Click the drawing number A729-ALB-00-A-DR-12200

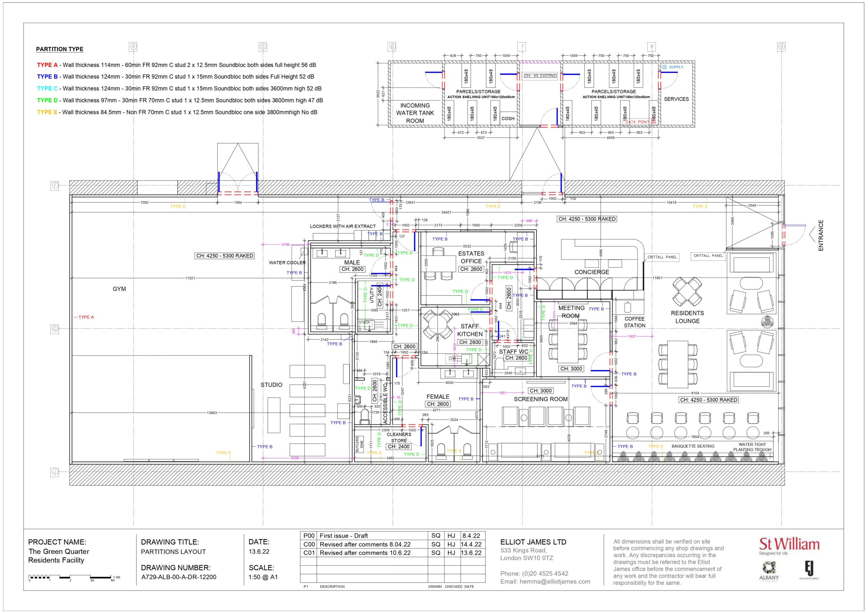178,577
